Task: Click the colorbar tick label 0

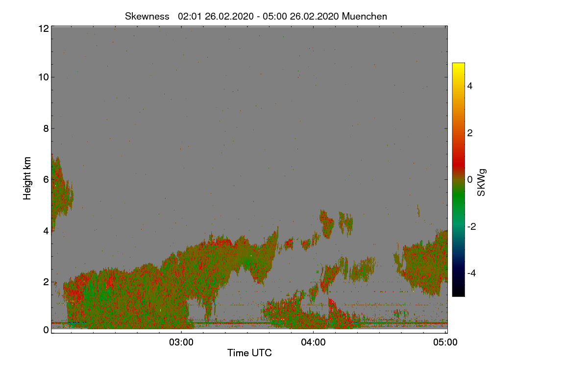Action: [470, 179]
